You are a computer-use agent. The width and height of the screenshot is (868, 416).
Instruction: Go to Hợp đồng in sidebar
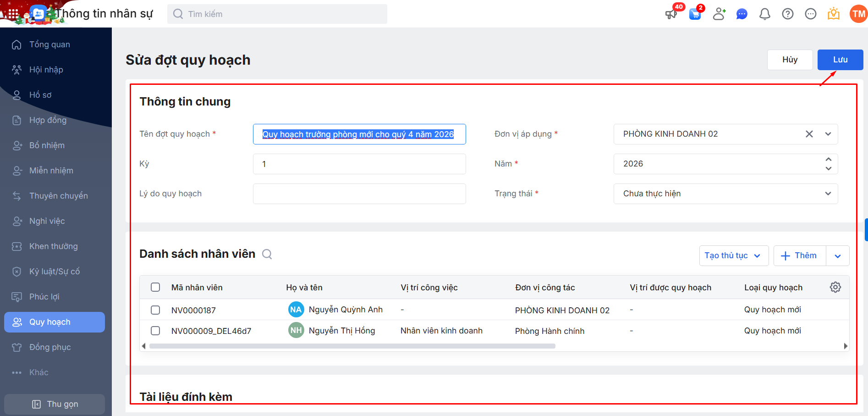click(48, 120)
